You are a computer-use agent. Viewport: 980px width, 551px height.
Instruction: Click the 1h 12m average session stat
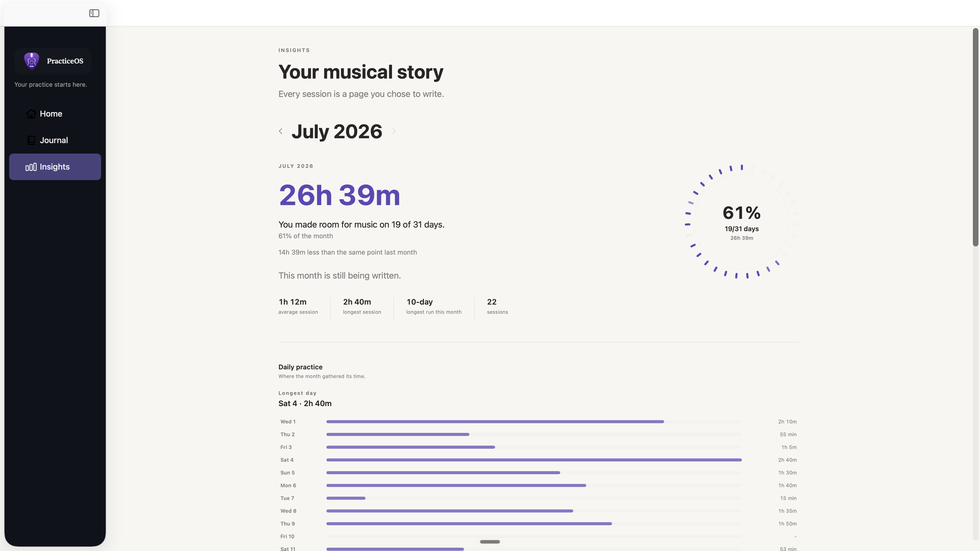click(x=298, y=306)
